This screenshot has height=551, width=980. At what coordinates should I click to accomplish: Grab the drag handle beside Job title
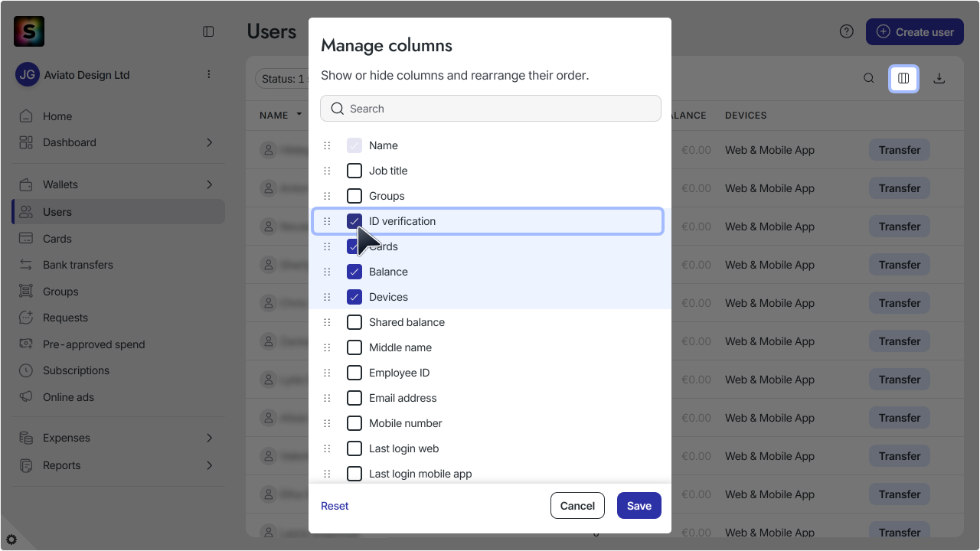click(x=327, y=171)
